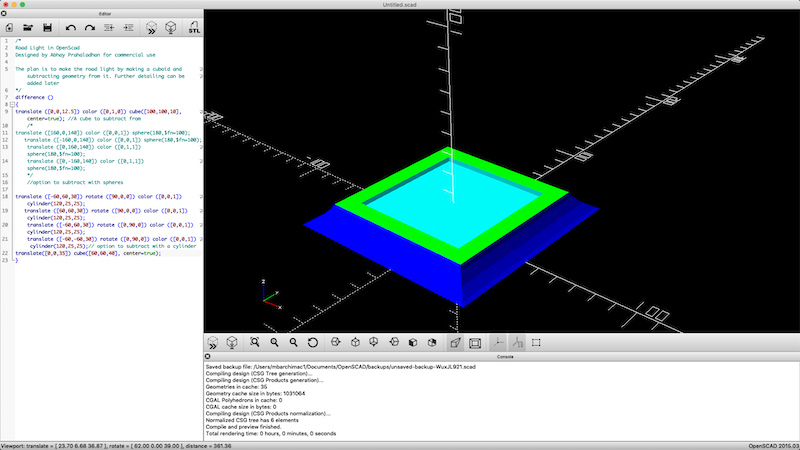Click Preview icon in the viewer toolbar

(x=213, y=343)
